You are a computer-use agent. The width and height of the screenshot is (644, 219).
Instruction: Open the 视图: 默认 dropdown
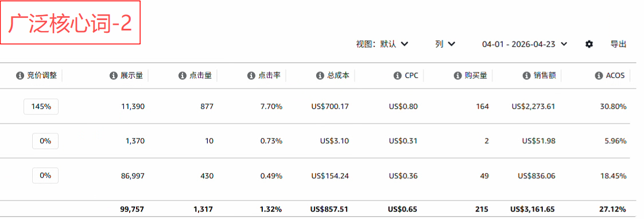click(382, 44)
